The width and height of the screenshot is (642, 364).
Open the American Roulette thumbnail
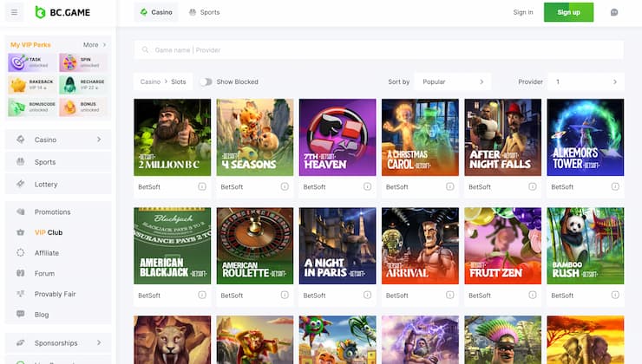(x=255, y=246)
